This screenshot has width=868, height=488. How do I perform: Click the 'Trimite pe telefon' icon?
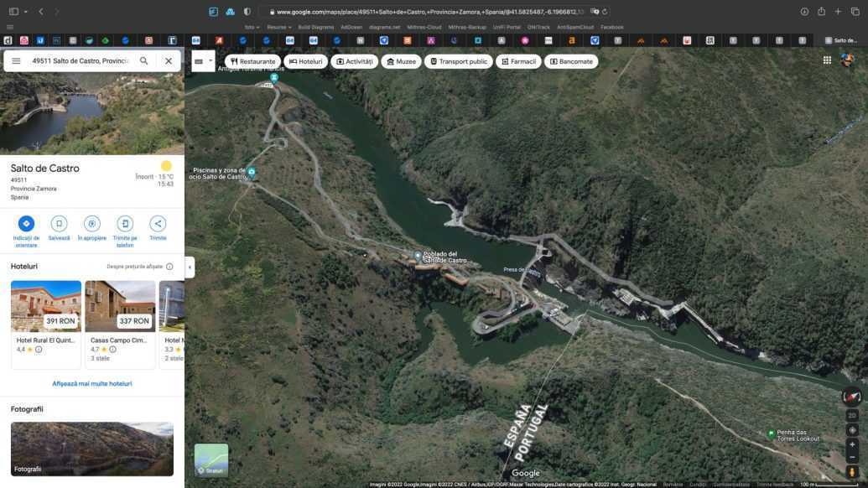coord(125,224)
